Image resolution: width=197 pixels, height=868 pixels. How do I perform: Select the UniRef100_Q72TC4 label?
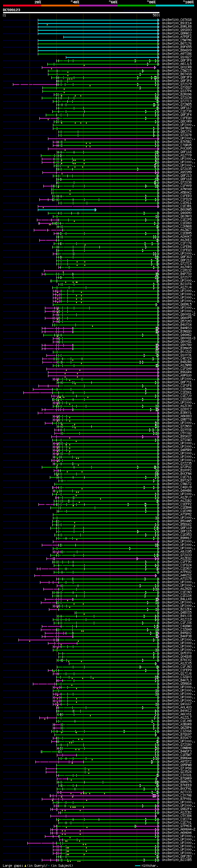click(x=177, y=264)
